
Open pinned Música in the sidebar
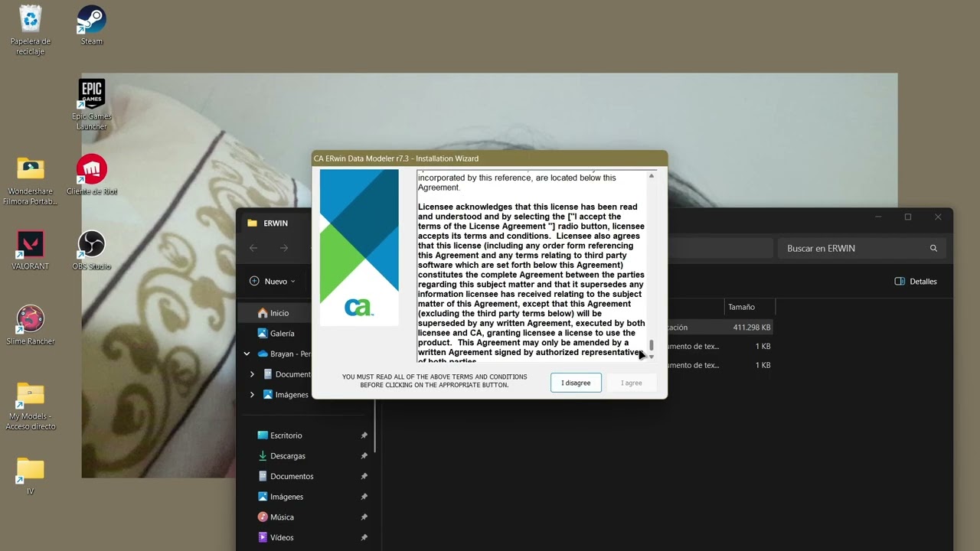pyautogui.click(x=276, y=517)
